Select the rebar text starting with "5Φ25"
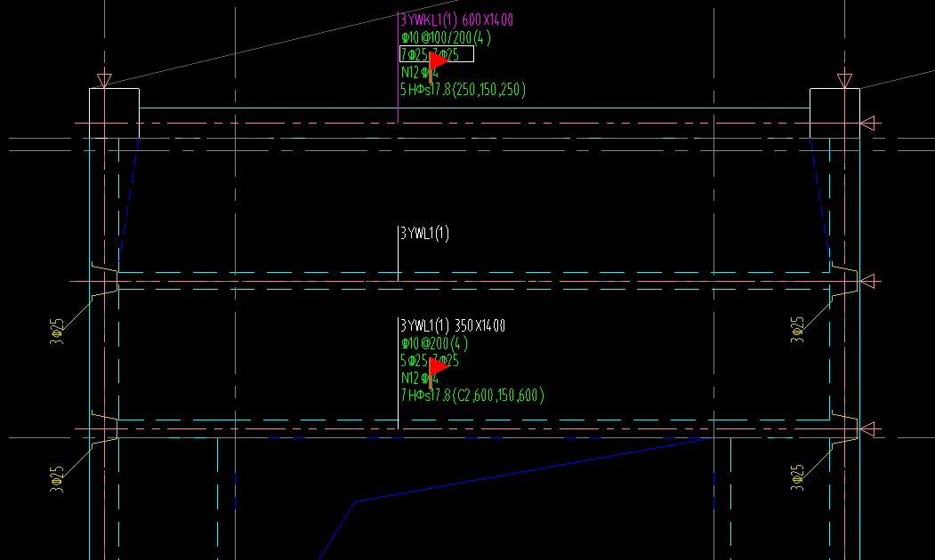Image resolution: width=935 pixels, height=560 pixels. click(430, 361)
